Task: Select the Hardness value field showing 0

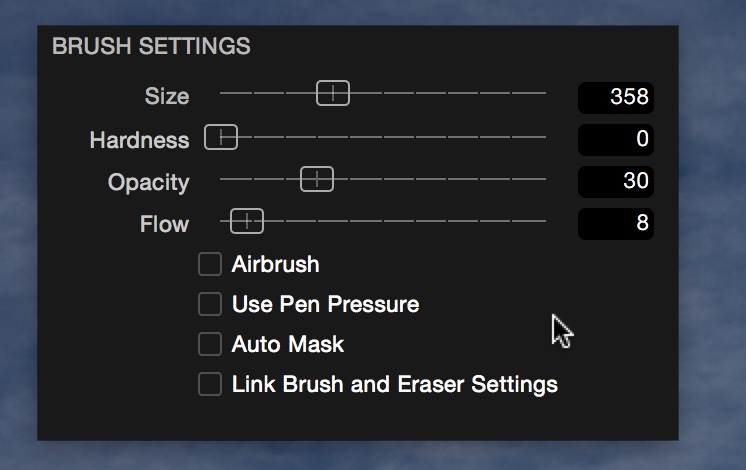Action: pos(616,140)
